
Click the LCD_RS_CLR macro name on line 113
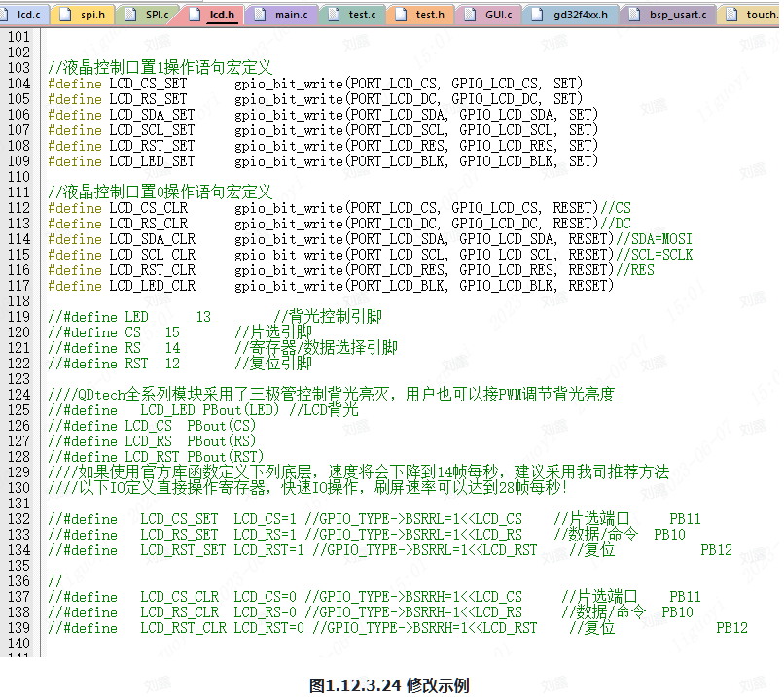(149, 224)
